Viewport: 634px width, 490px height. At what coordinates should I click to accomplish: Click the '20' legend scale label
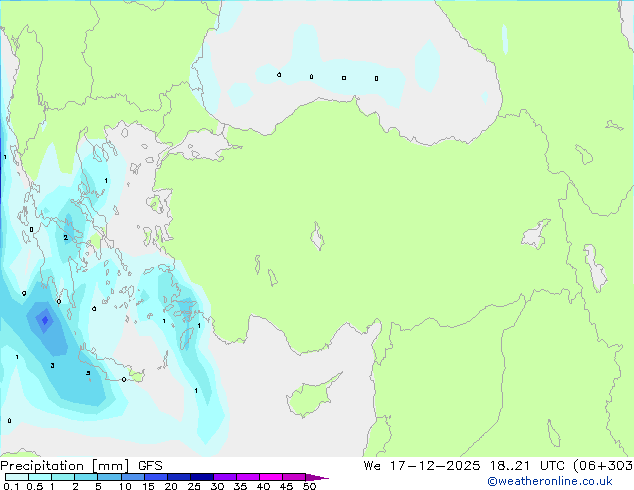[171, 486]
